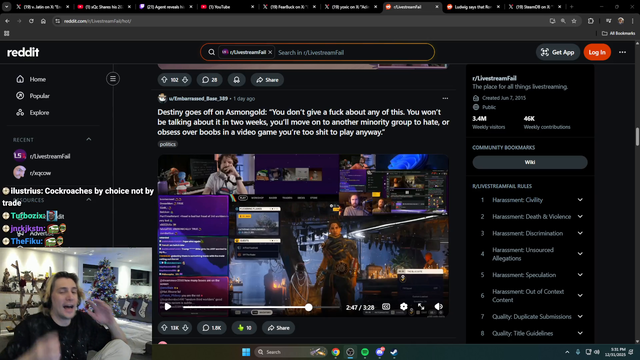Downvote the post with 13K points
Viewport: 640px width, 360px height.
coord(185,328)
